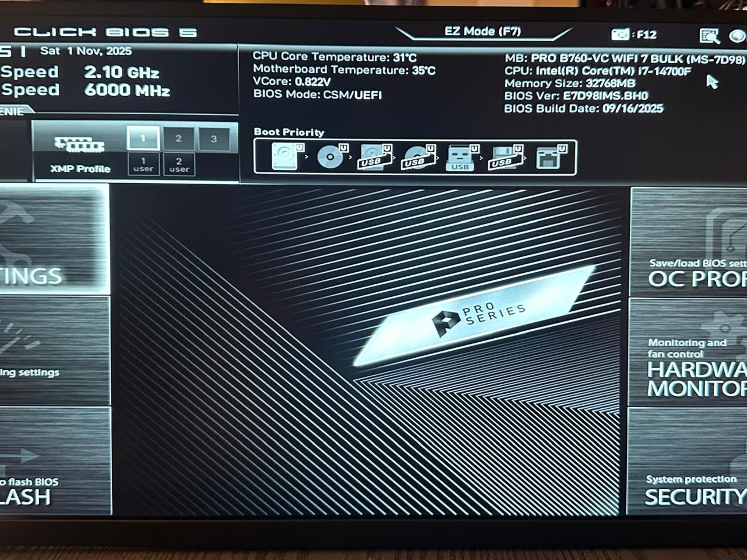This screenshot has width=747, height=560.
Task: Open the M-Flash BIOS panel
Action: click(56, 461)
